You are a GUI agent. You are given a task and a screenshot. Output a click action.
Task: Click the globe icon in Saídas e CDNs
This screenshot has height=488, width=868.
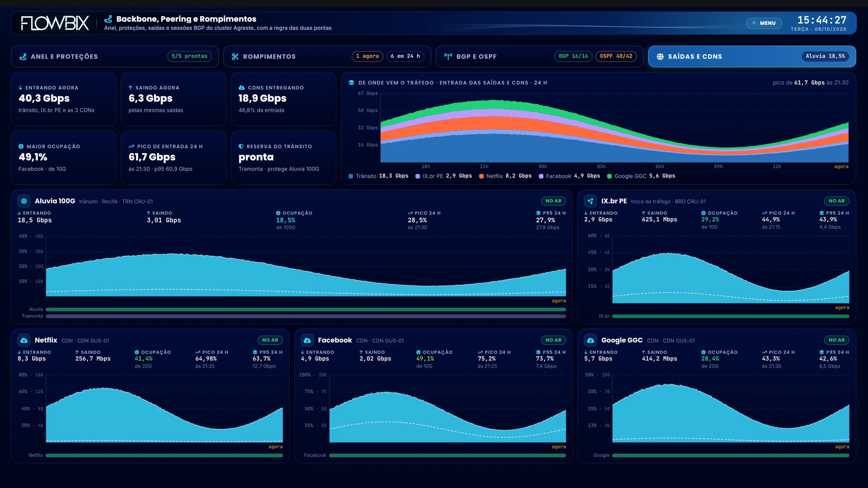[660, 57]
